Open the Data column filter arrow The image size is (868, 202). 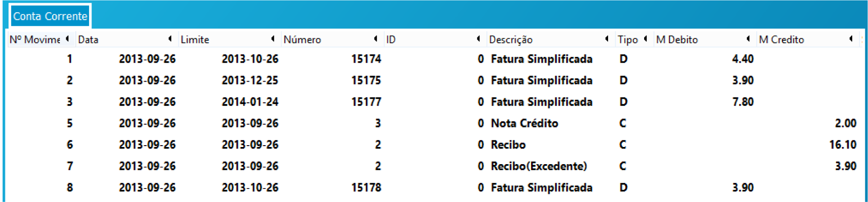[170, 39]
